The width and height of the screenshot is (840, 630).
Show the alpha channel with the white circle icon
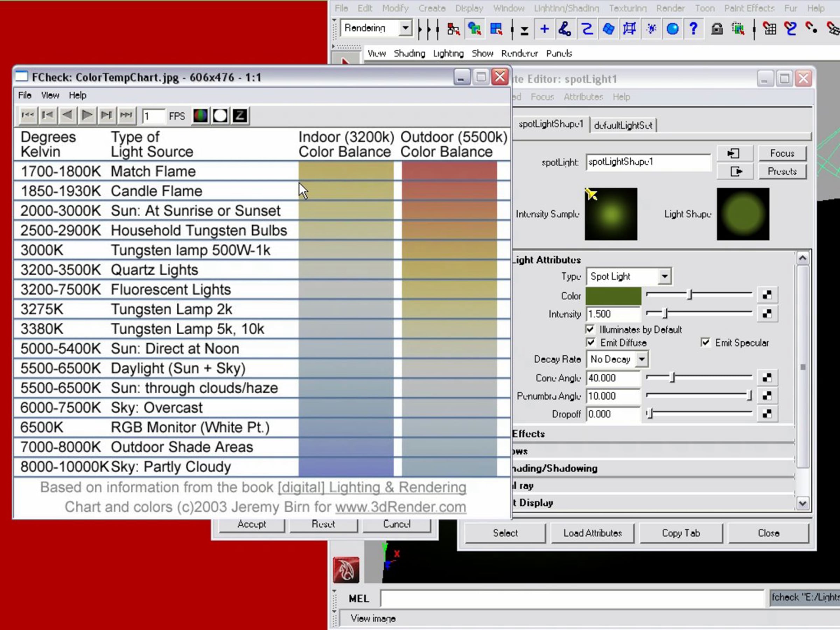click(x=220, y=115)
